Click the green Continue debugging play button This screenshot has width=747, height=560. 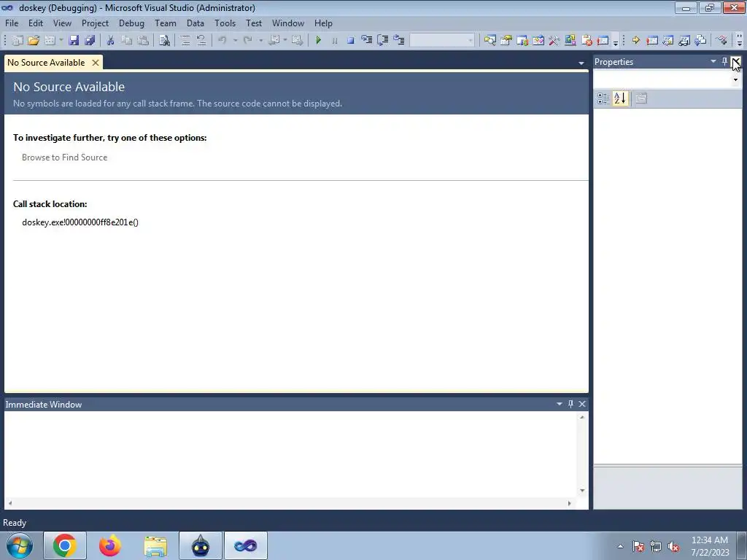[319, 41]
